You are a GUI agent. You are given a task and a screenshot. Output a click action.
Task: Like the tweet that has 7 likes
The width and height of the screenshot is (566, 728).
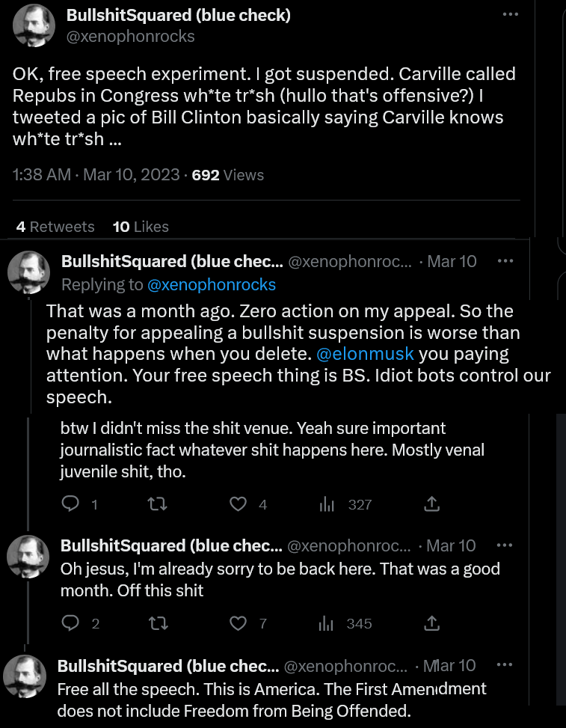tap(239, 623)
